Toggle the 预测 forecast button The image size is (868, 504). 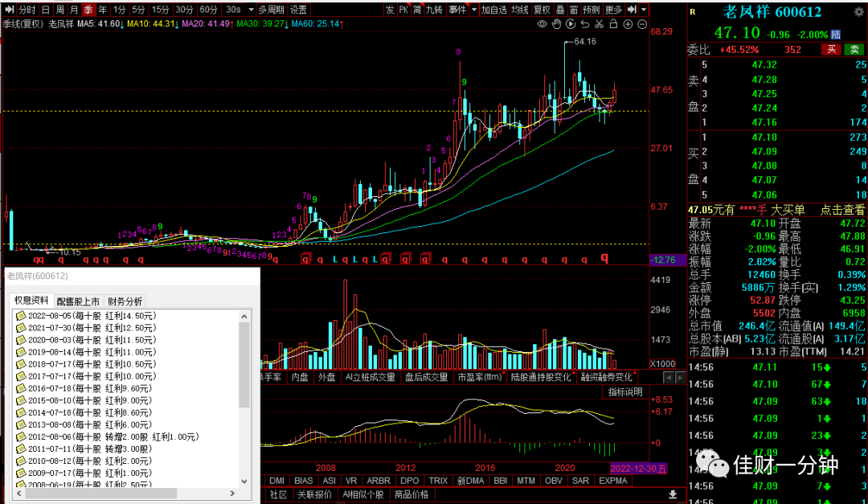[592, 10]
